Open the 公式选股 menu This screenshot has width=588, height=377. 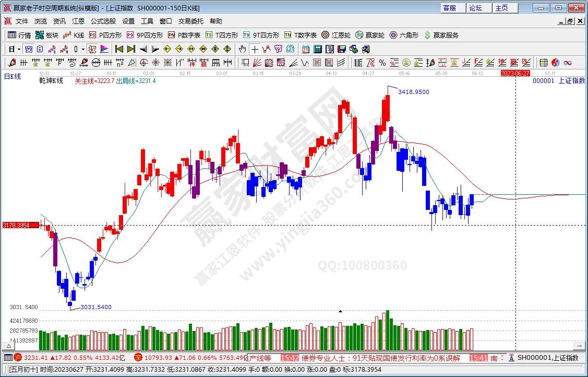point(103,21)
